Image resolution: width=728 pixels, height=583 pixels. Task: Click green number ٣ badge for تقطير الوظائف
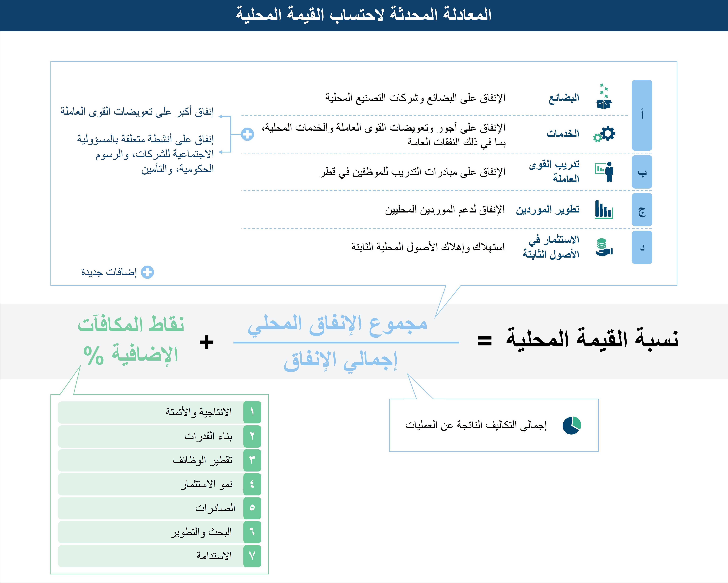[252, 460]
